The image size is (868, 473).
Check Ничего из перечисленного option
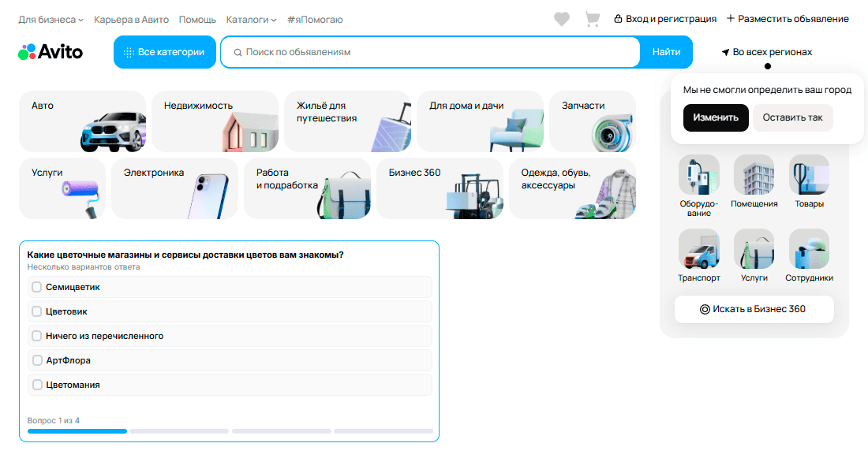click(37, 336)
